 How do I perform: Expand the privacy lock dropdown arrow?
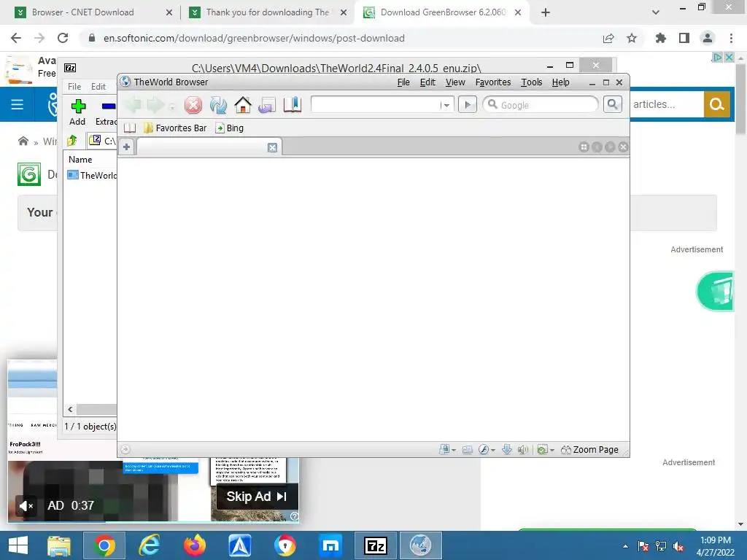coord(454,450)
